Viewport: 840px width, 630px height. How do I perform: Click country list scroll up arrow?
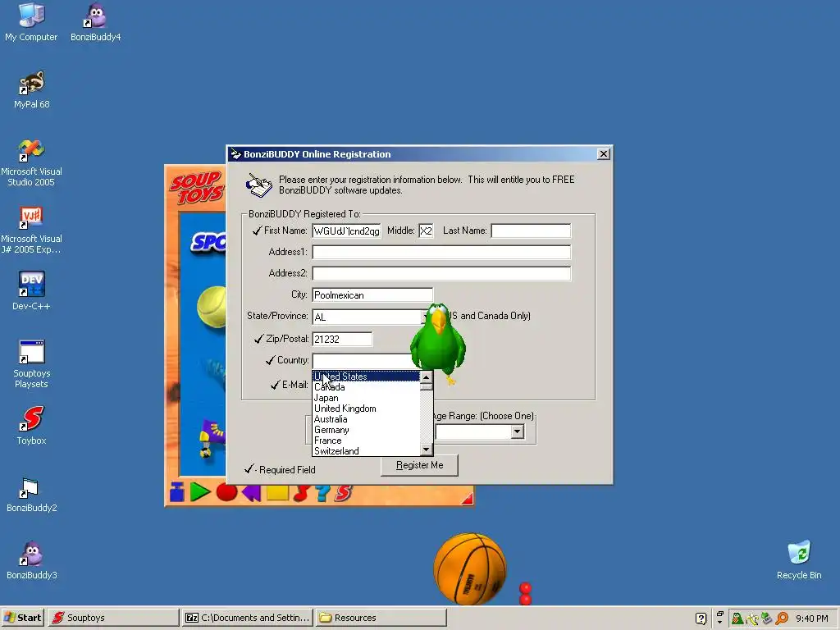[426, 377]
